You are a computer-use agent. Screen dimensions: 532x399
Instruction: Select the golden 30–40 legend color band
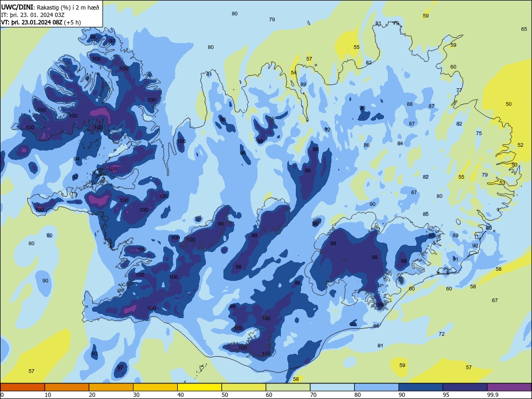coord(155,387)
